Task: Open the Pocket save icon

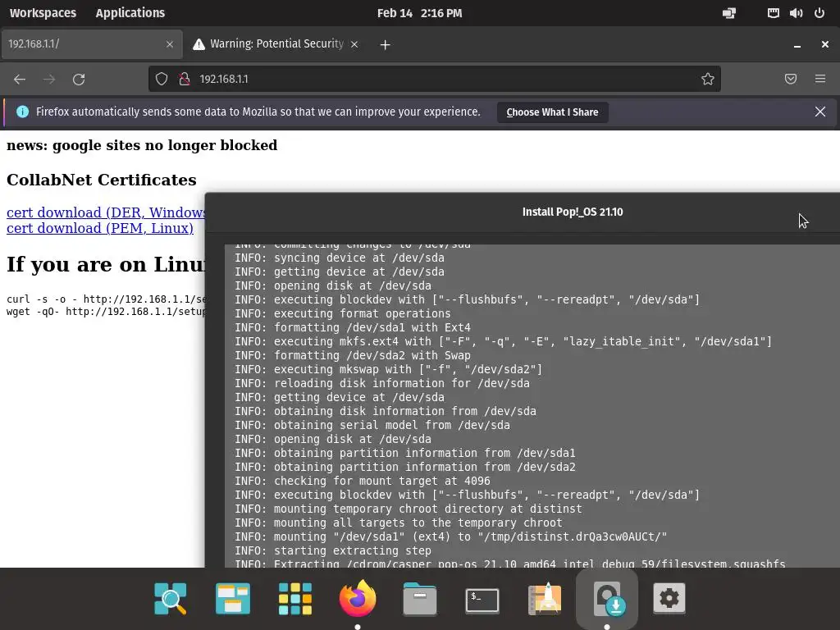Action: (791, 80)
